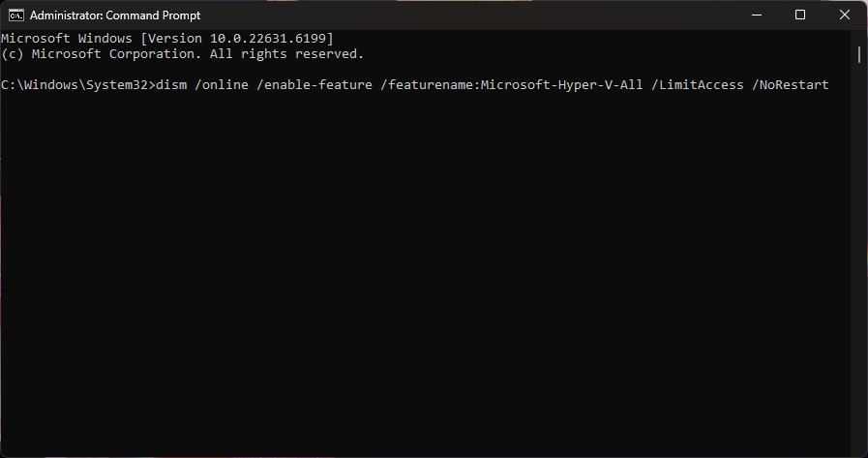Click the C:\Windows\System32> prompt path
868x458 pixels.
(x=77, y=85)
